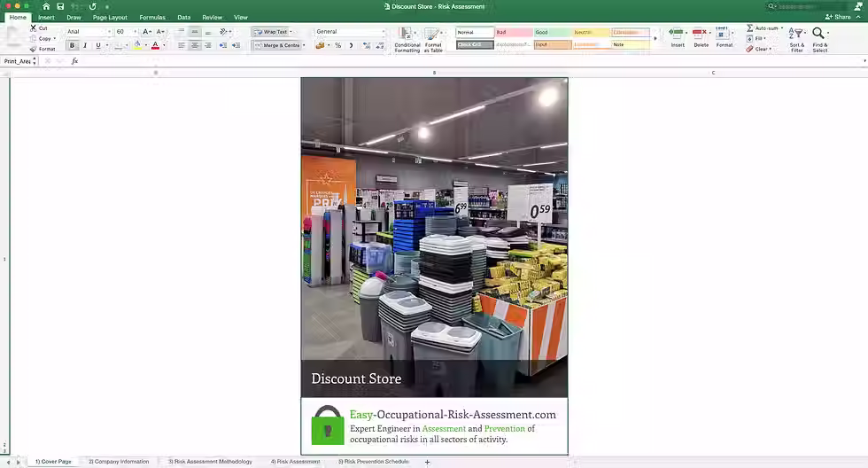Image resolution: width=868 pixels, height=468 pixels.
Task: Open the Format cells menu
Action: click(x=723, y=36)
